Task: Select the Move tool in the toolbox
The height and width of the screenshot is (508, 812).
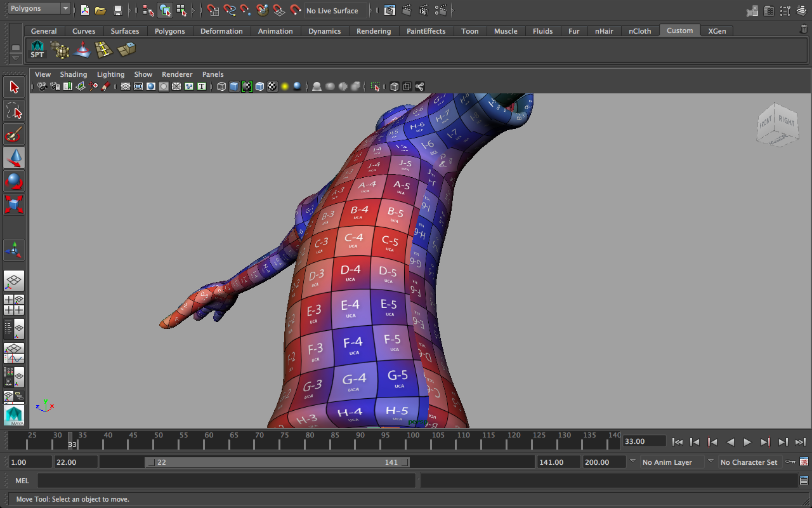Action: point(14,157)
